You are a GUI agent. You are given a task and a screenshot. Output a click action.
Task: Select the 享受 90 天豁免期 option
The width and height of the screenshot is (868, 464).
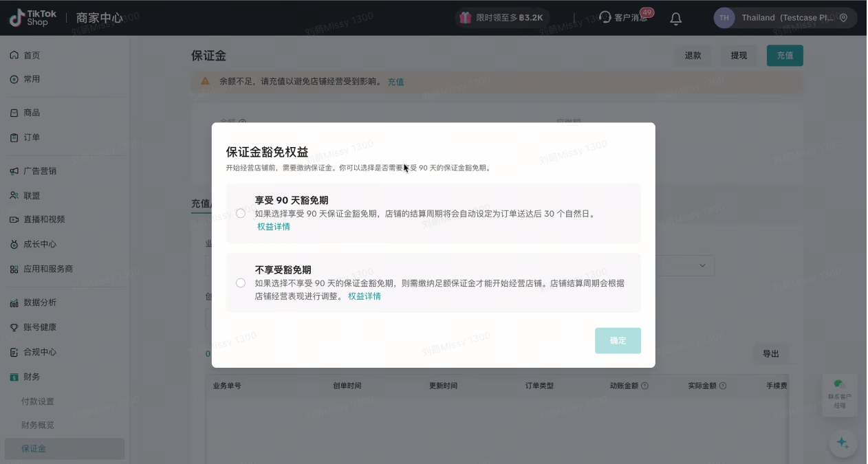coord(241,214)
